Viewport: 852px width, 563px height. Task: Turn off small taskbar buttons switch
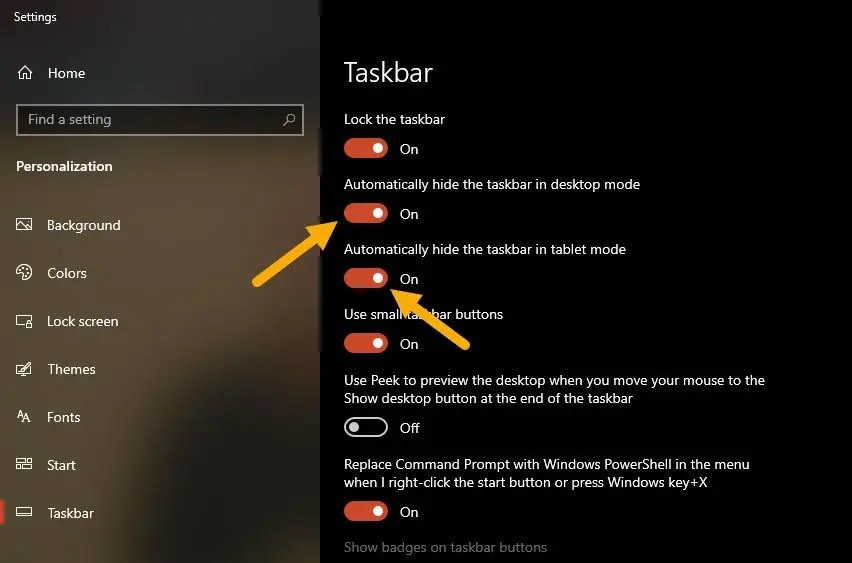pyautogui.click(x=366, y=343)
